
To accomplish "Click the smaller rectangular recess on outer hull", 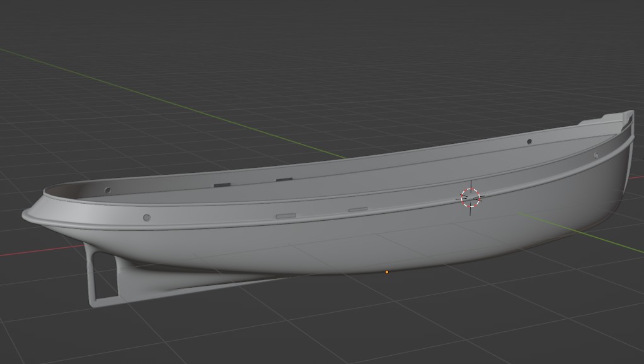I will click(358, 209).
